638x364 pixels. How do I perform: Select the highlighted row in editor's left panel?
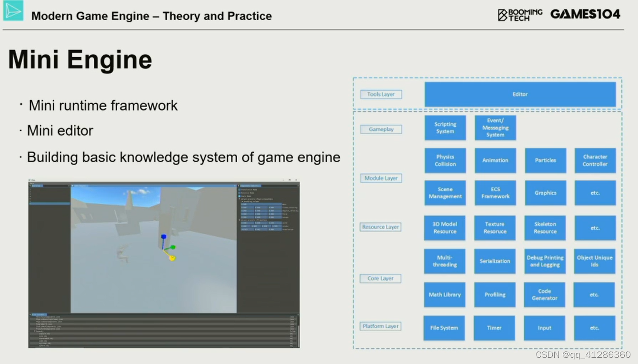coord(50,204)
